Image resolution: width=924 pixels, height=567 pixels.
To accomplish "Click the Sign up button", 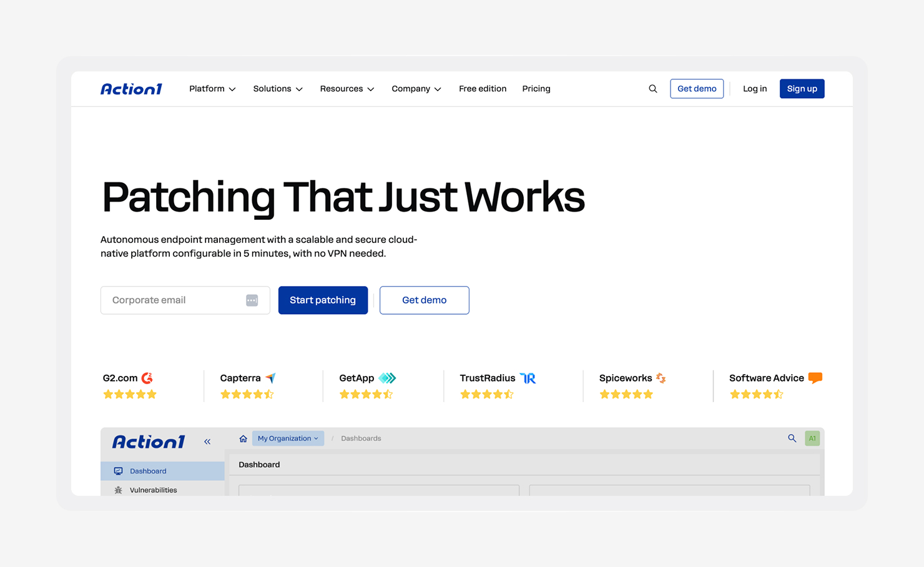I will (802, 89).
